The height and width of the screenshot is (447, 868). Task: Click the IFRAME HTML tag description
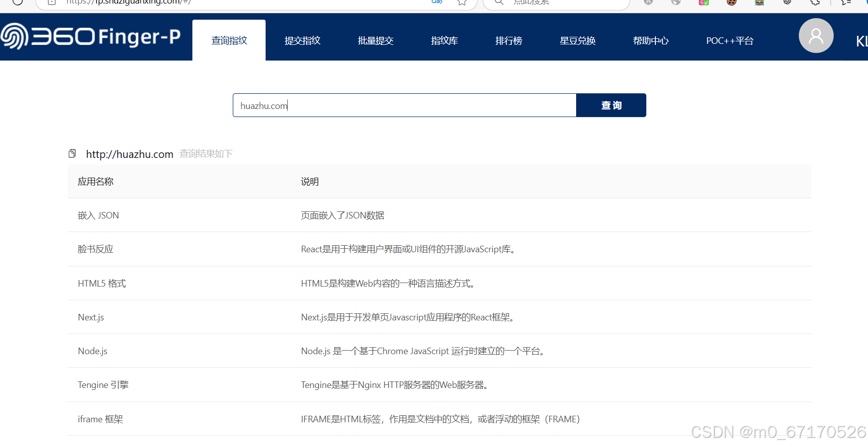[440, 419]
